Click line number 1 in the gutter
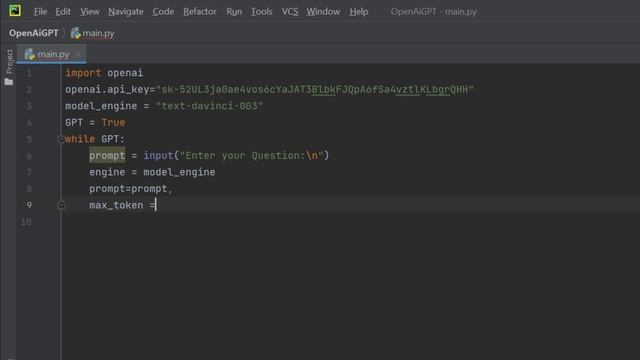 pos(29,73)
